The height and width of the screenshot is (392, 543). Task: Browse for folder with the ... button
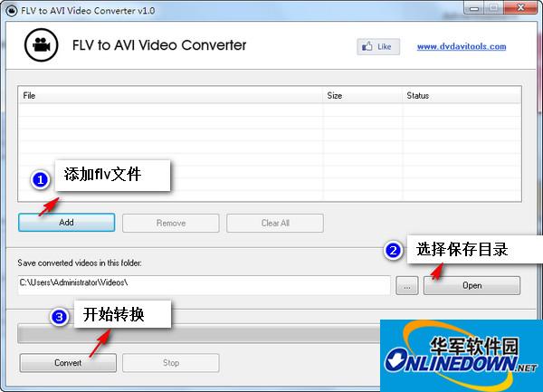(407, 286)
